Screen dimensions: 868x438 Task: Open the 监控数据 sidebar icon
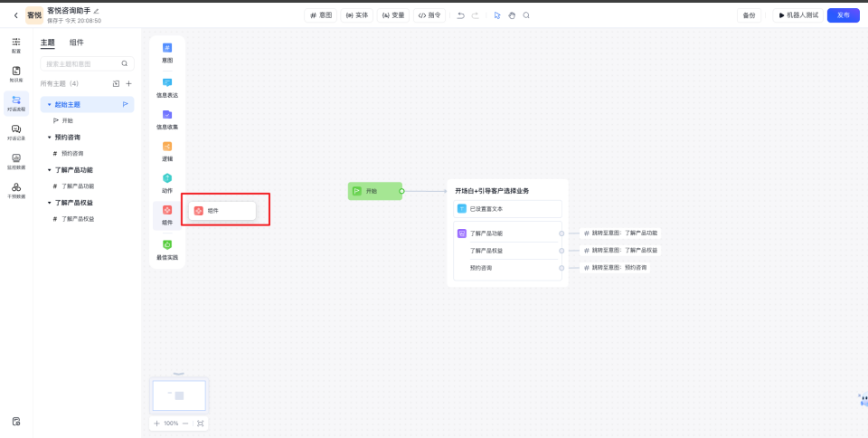(16, 160)
